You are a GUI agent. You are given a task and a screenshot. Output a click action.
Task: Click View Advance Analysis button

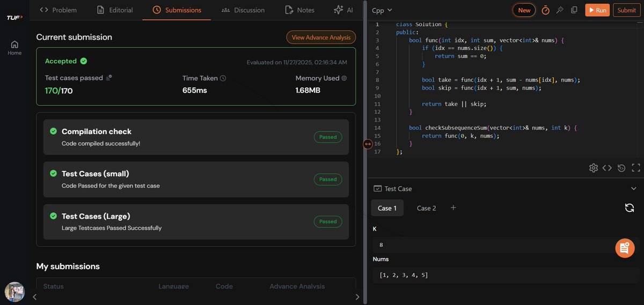tap(321, 38)
